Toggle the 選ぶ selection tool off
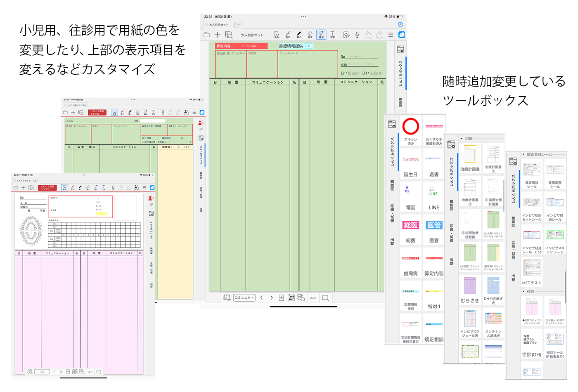Viewport: 578px width, 392px height. [321, 35]
